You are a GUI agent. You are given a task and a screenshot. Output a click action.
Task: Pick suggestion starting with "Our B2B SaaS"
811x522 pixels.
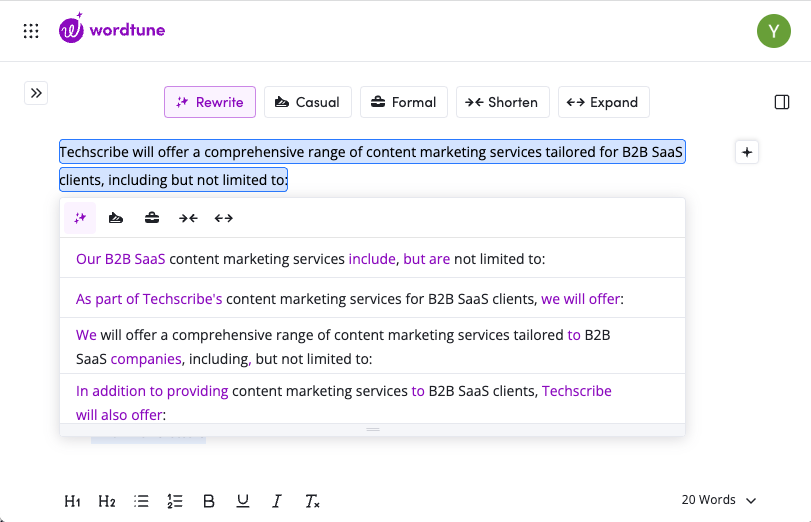click(310, 259)
